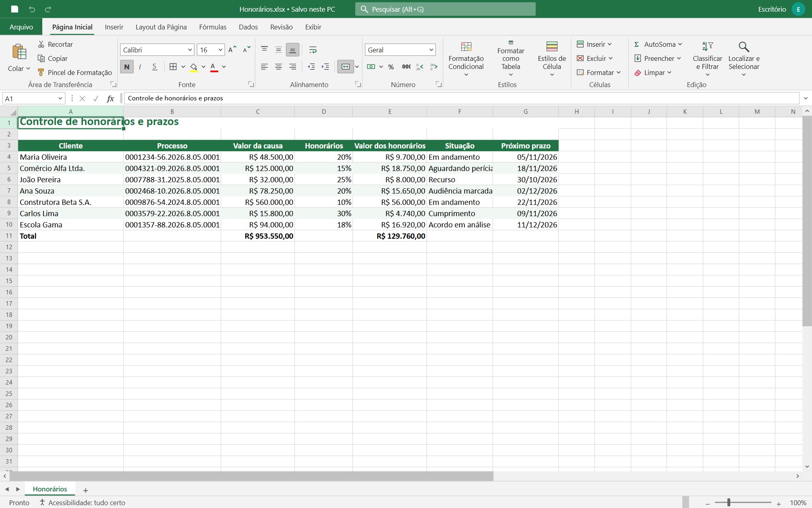Image resolution: width=812 pixels, height=508 pixels.
Task: Open number format dropdown showing Geral
Action: (x=431, y=50)
